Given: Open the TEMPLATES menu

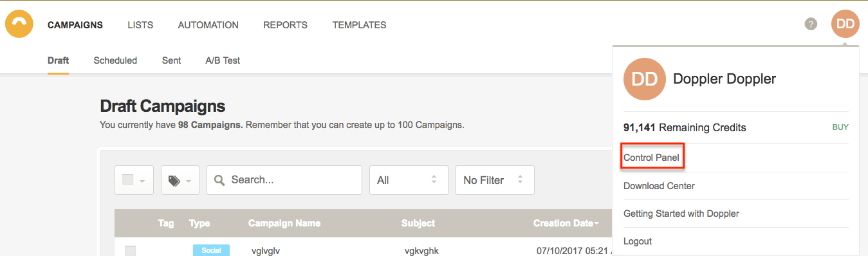Looking at the screenshot, I should coord(359,25).
